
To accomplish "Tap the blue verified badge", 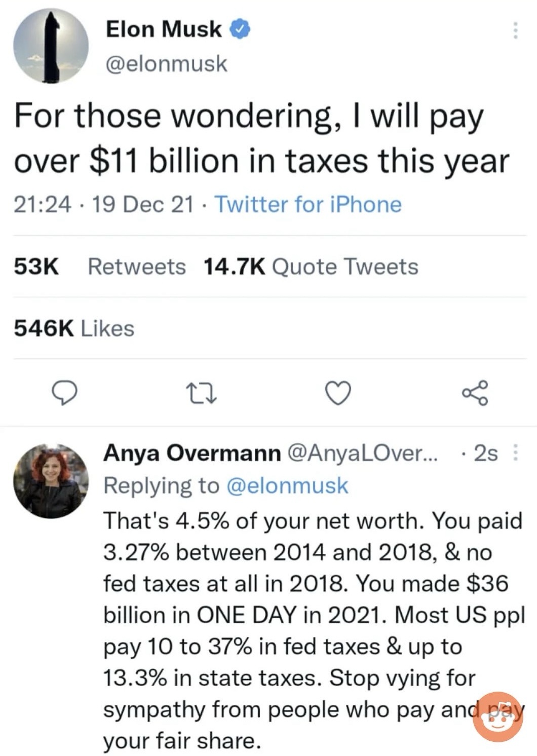I will coord(239,29).
